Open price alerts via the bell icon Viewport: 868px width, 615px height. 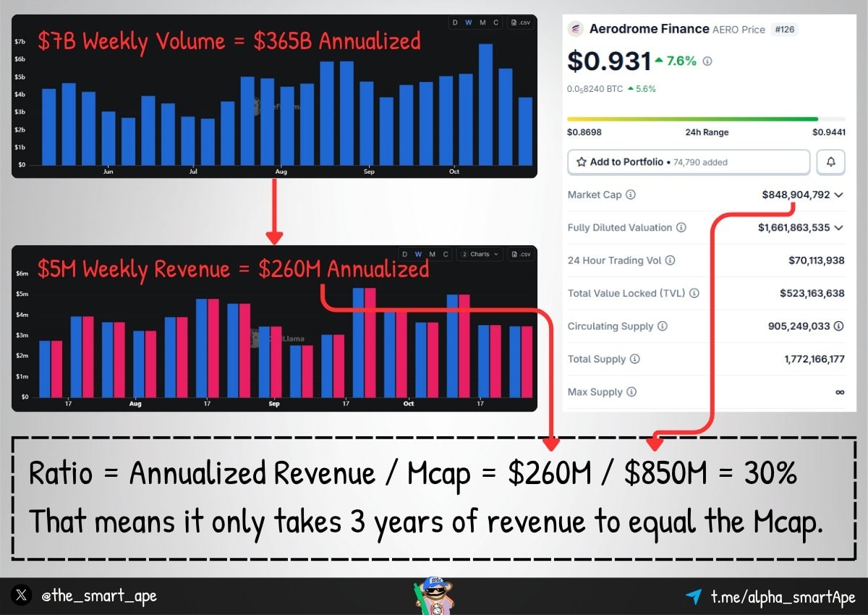point(830,161)
